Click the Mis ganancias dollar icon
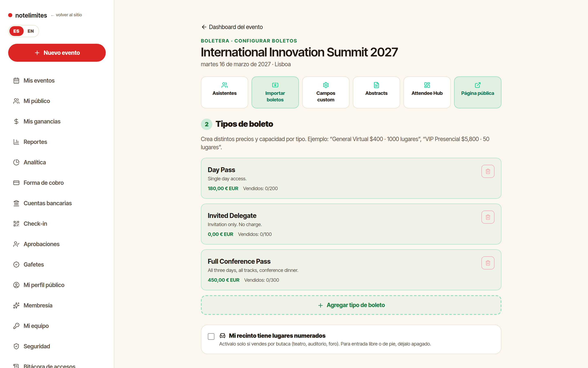588x368 pixels. pos(16,121)
